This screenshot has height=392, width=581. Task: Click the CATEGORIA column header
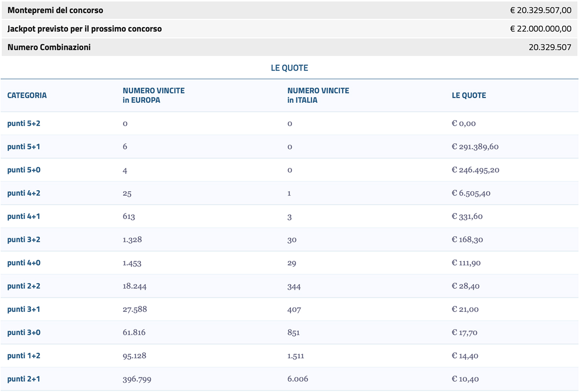pos(27,95)
